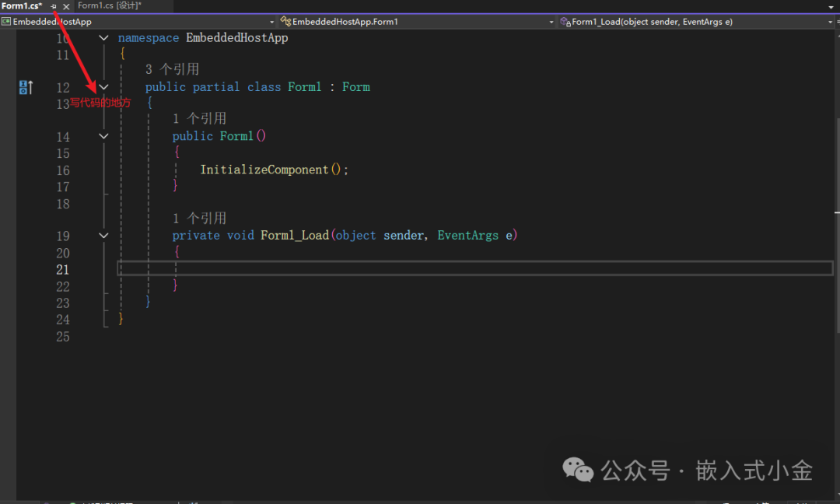Click the 'class' keyword on line 12

(264, 87)
